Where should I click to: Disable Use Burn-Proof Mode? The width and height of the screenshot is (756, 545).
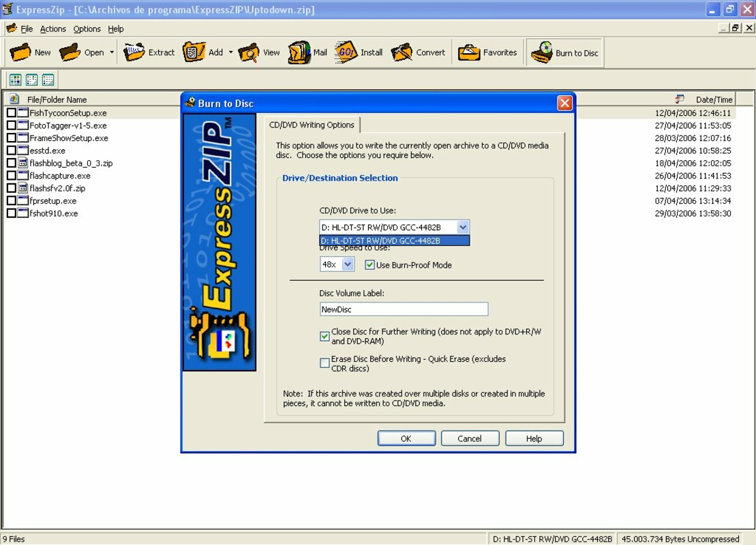(x=369, y=266)
